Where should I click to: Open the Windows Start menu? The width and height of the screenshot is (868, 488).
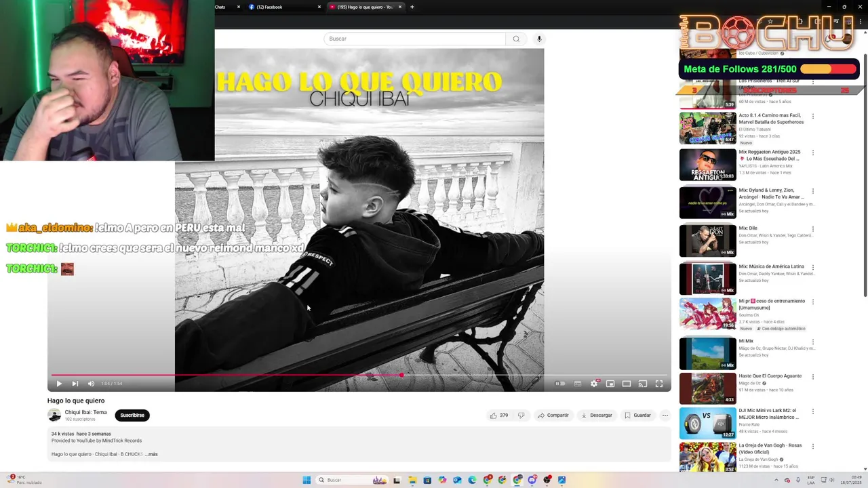point(307,480)
